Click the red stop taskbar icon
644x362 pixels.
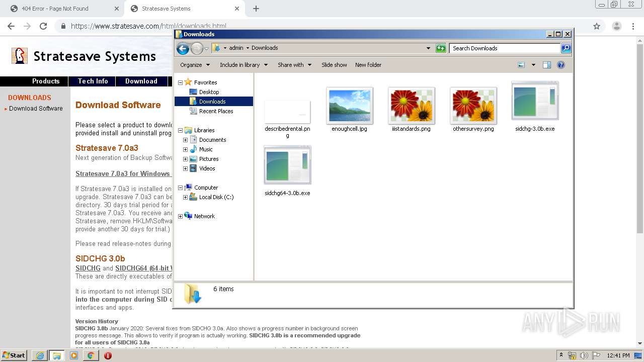[108, 355]
